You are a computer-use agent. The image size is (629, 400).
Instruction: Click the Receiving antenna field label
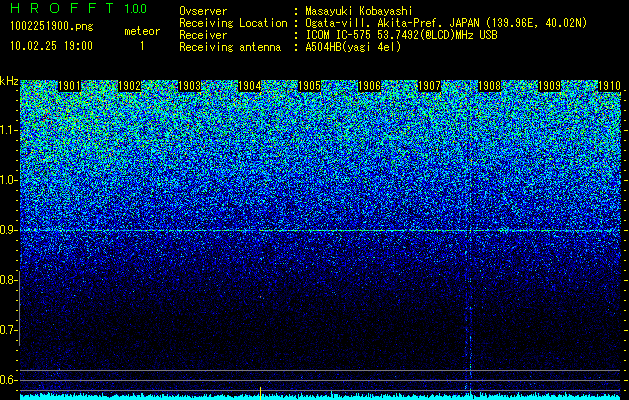[230, 47]
